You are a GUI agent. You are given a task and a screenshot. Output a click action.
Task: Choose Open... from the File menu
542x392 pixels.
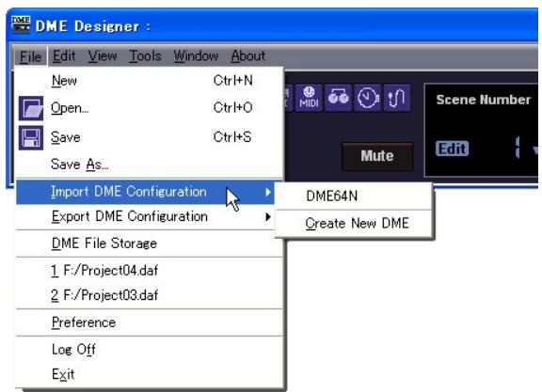150,108
